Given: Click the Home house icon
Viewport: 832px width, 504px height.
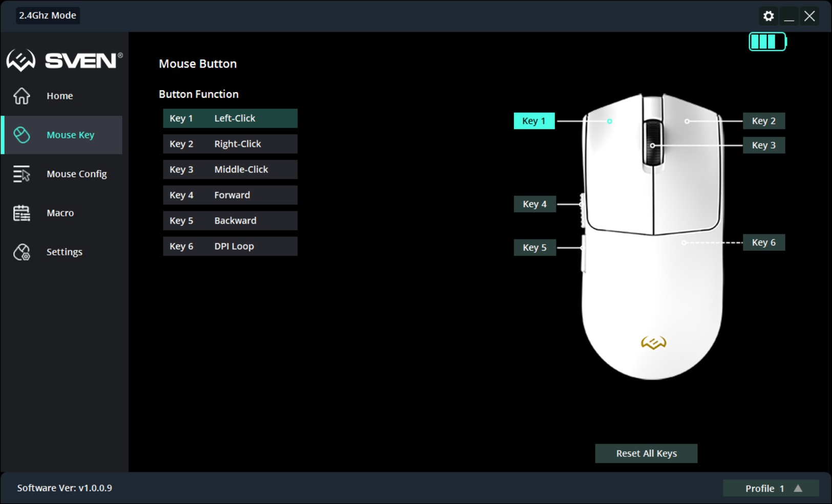Looking at the screenshot, I should click(x=22, y=96).
